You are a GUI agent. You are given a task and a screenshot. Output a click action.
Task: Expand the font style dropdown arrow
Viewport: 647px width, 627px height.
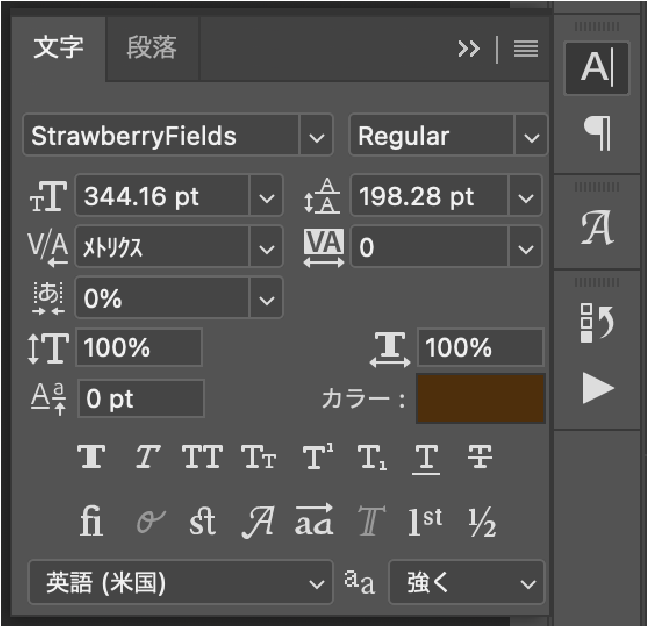click(x=531, y=136)
